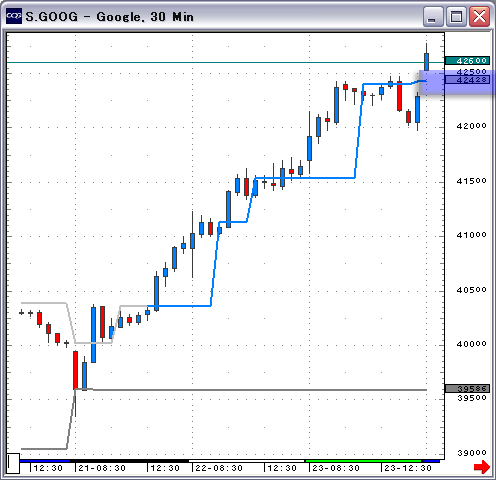Maximize the S.GOOG chart window
The width and height of the screenshot is (496, 480).
pyautogui.click(x=456, y=16)
